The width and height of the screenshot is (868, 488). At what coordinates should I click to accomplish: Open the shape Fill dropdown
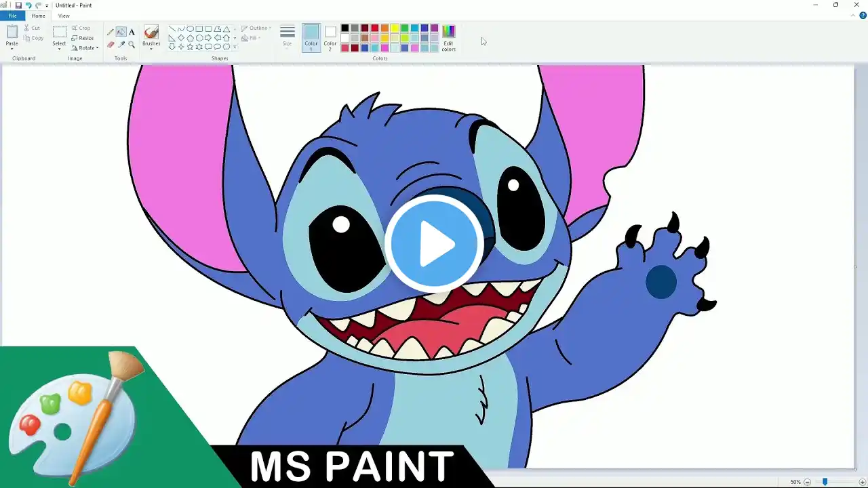pyautogui.click(x=251, y=39)
